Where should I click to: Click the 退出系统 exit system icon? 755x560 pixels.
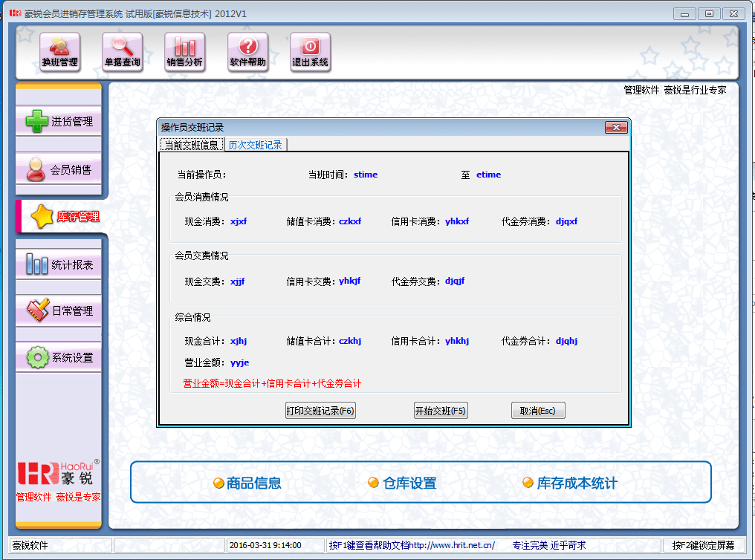(310, 52)
